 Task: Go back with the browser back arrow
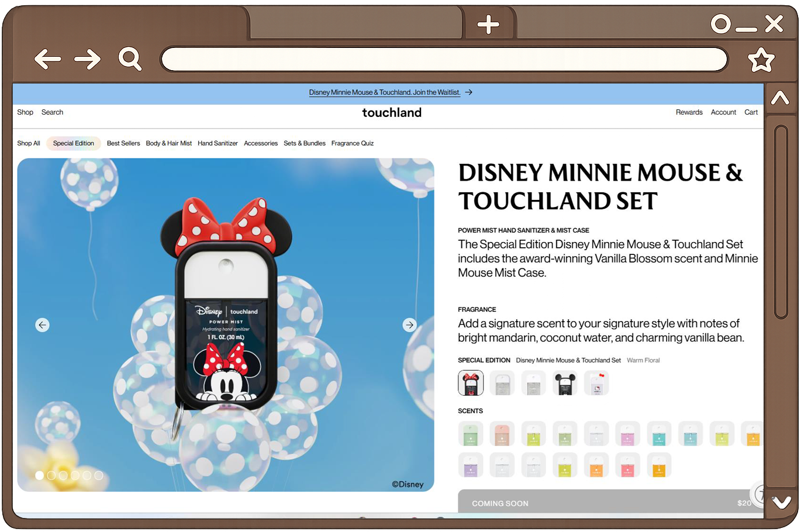[48, 59]
